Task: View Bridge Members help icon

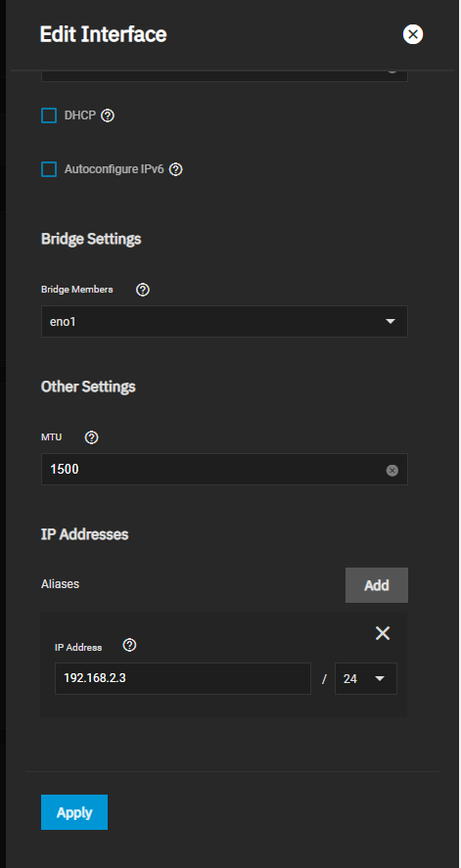Action: tap(143, 290)
